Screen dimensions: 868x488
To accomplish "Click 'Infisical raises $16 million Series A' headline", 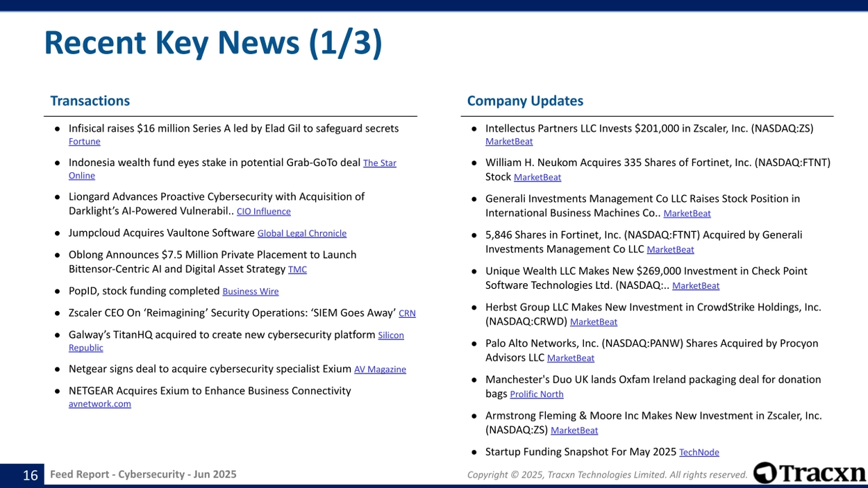I will (233, 128).
